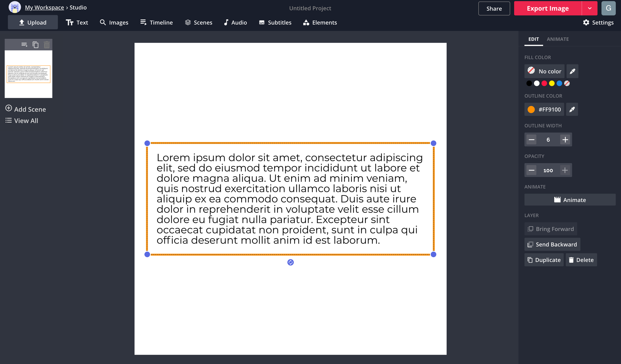Pick fill color with the eyedropper
The image size is (621, 364).
tap(572, 71)
